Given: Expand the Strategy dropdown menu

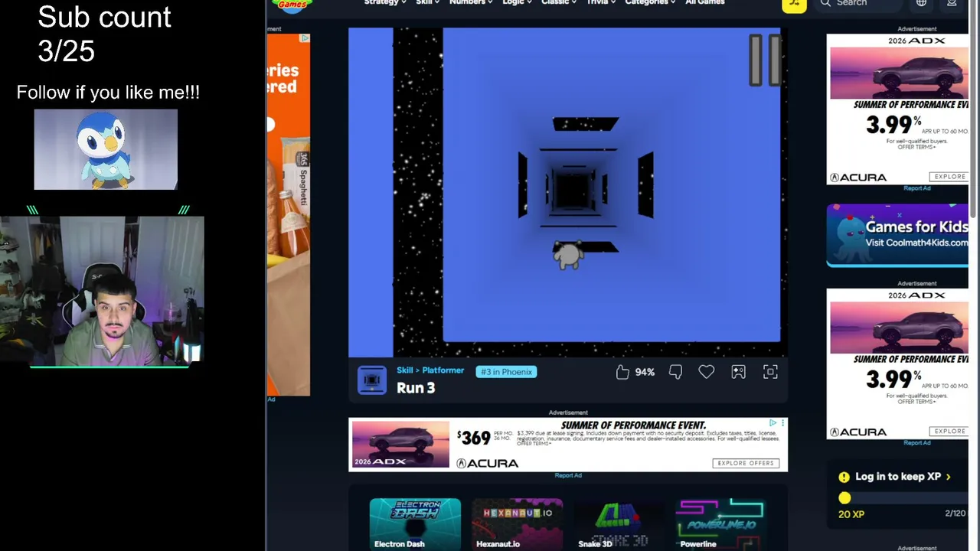Looking at the screenshot, I should point(384,3).
